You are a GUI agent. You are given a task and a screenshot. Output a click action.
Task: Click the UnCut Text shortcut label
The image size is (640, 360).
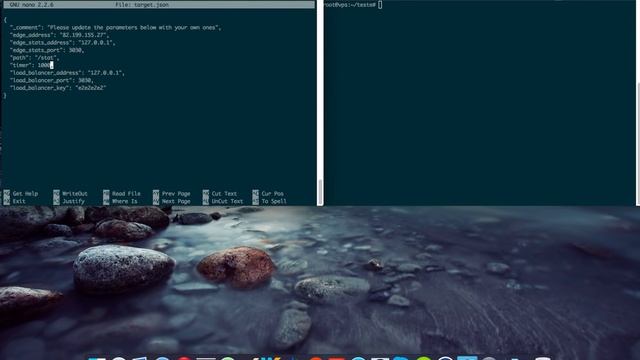click(x=227, y=201)
